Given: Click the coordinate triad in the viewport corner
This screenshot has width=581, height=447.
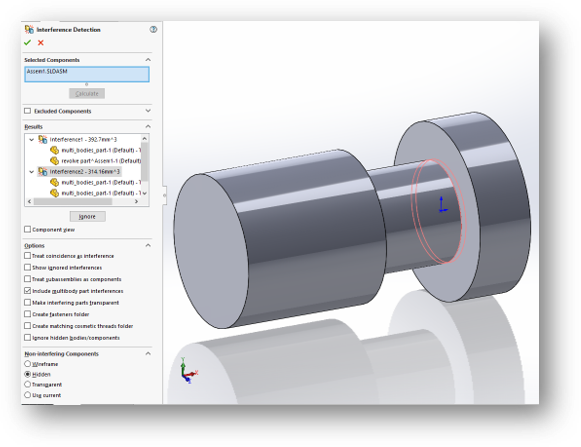Looking at the screenshot, I should [x=189, y=371].
